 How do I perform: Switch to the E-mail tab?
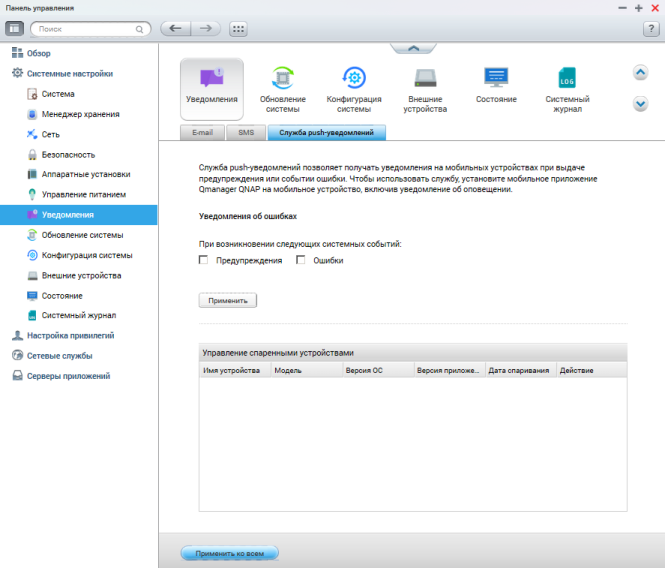click(203, 132)
